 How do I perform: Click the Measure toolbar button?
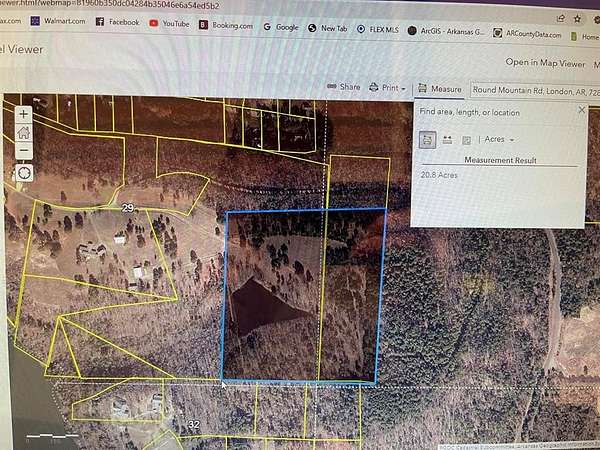(440, 89)
